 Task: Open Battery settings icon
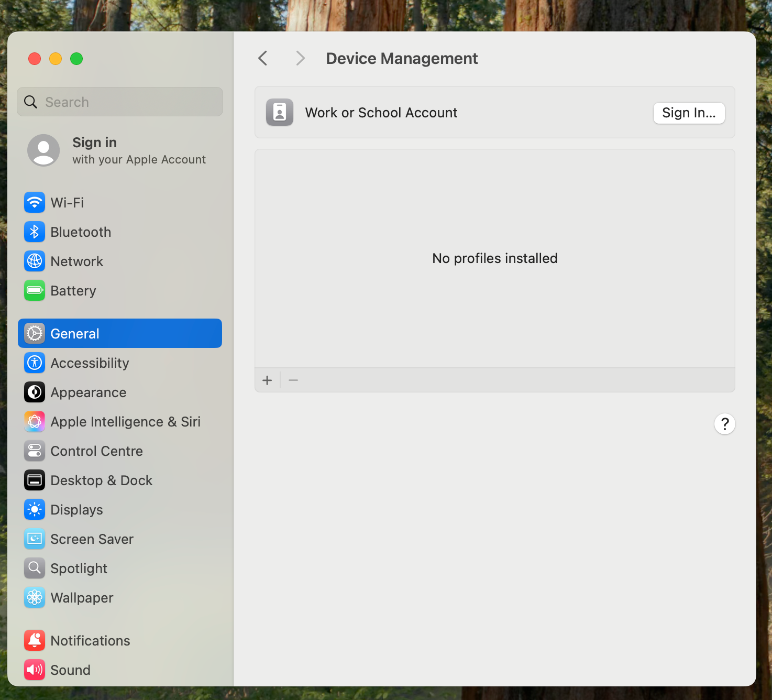35,291
